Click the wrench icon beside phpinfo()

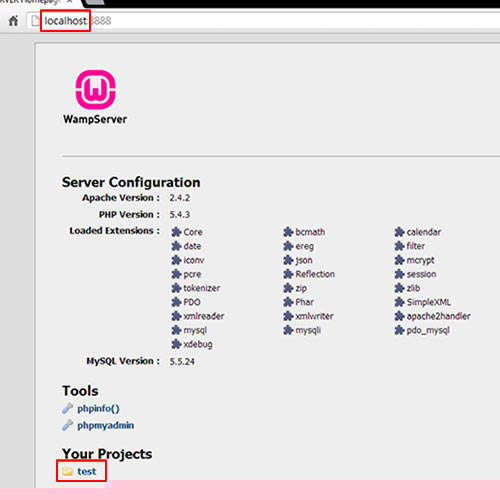(x=68, y=408)
